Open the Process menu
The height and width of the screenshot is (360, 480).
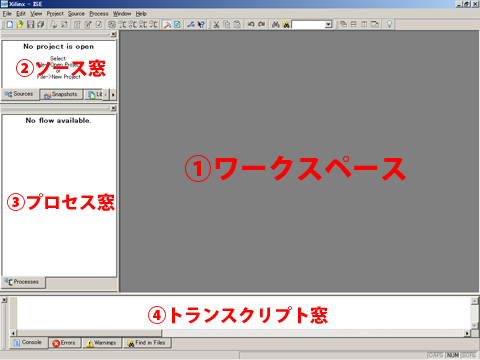pyautogui.click(x=99, y=14)
